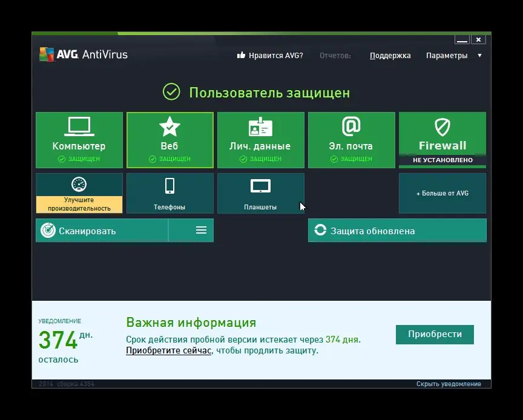Viewport: 523px width, 420px height.
Task: Click the Важная информация heading
Action: (x=191, y=323)
